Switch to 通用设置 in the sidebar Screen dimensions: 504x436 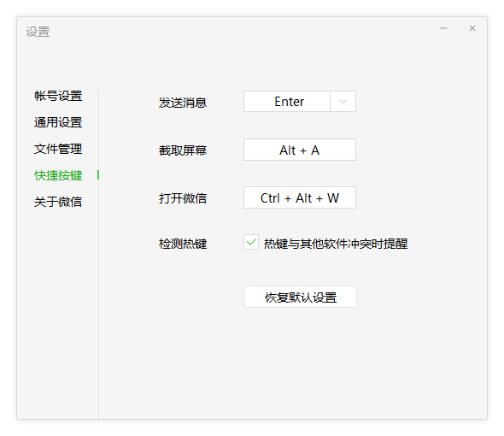click(58, 122)
